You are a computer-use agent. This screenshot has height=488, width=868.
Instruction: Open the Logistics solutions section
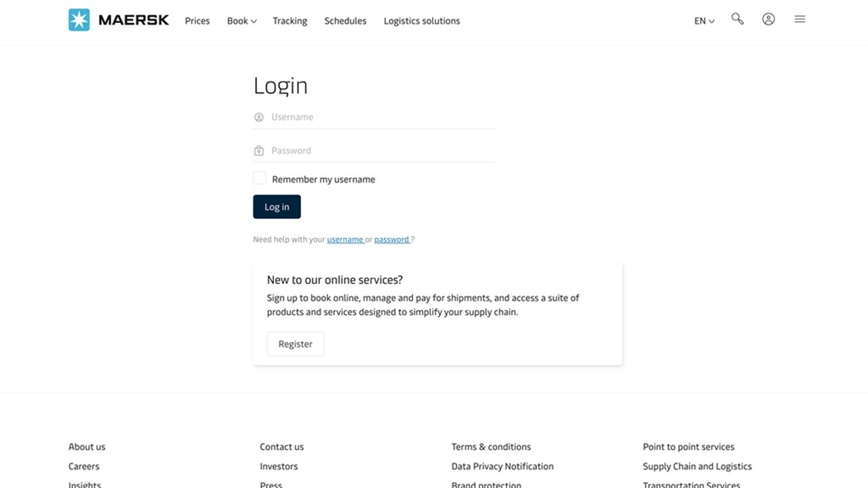[x=421, y=21]
